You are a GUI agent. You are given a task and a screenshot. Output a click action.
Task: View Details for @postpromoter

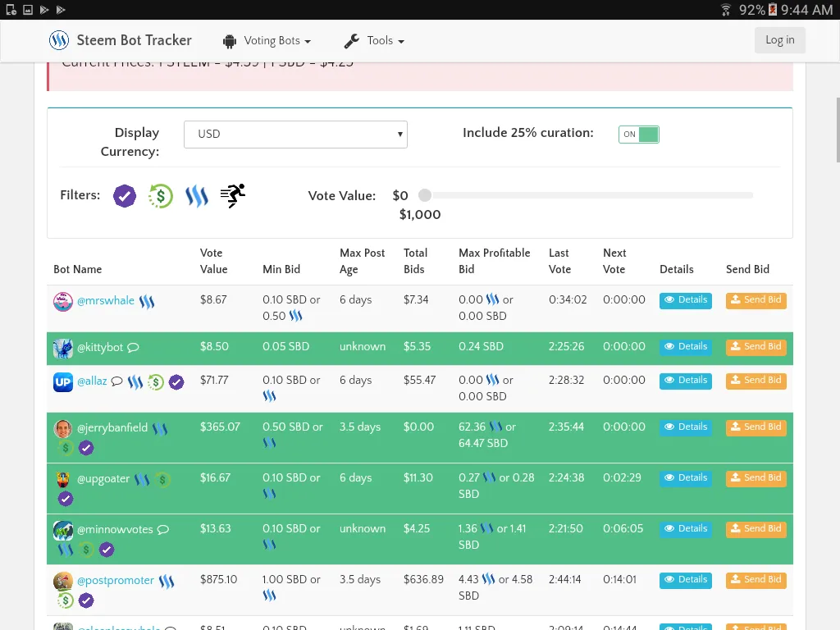[685, 580]
